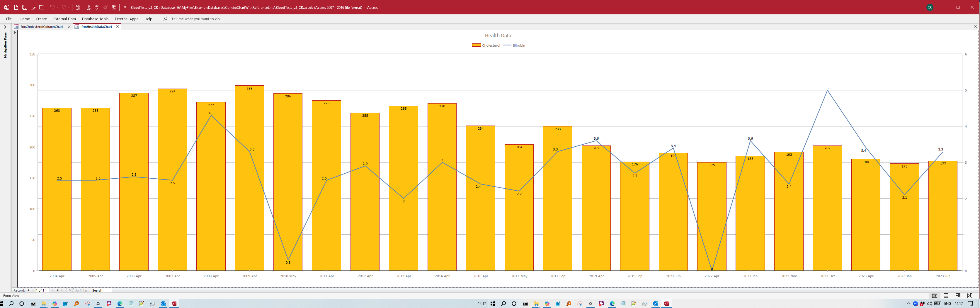
Task: Click the Save icon in Quick Access Toolbar
Action: [x=24, y=7]
